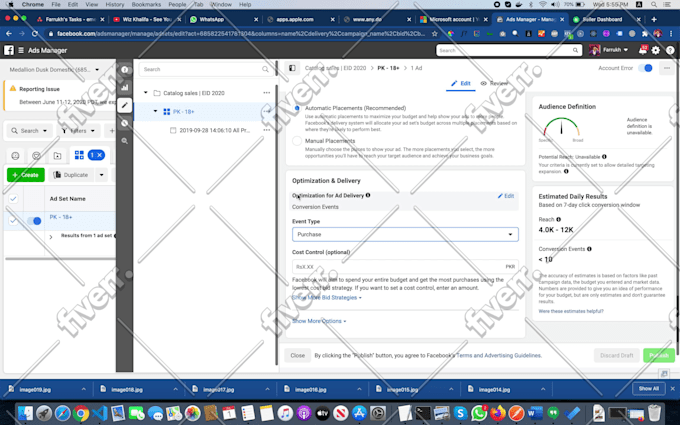Open the Medallion Dusk account dropdown
This screenshot has height=425, width=680.
coord(54,69)
